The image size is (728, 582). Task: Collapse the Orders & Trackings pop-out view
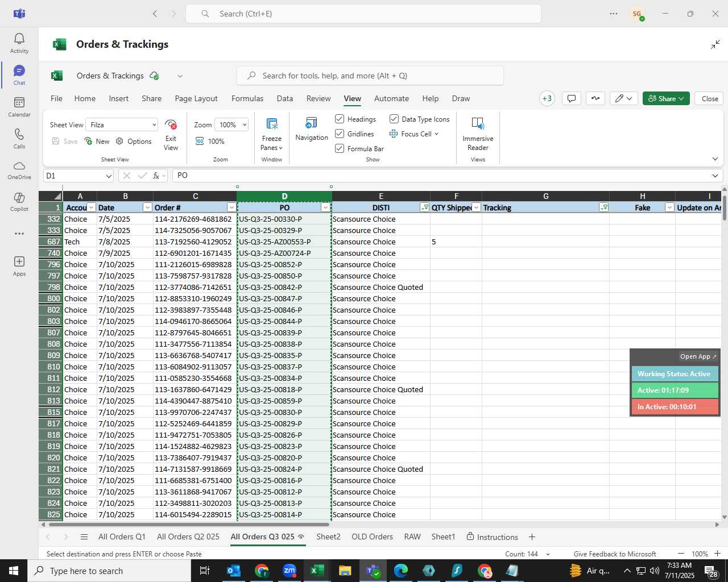click(x=715, y=44)
